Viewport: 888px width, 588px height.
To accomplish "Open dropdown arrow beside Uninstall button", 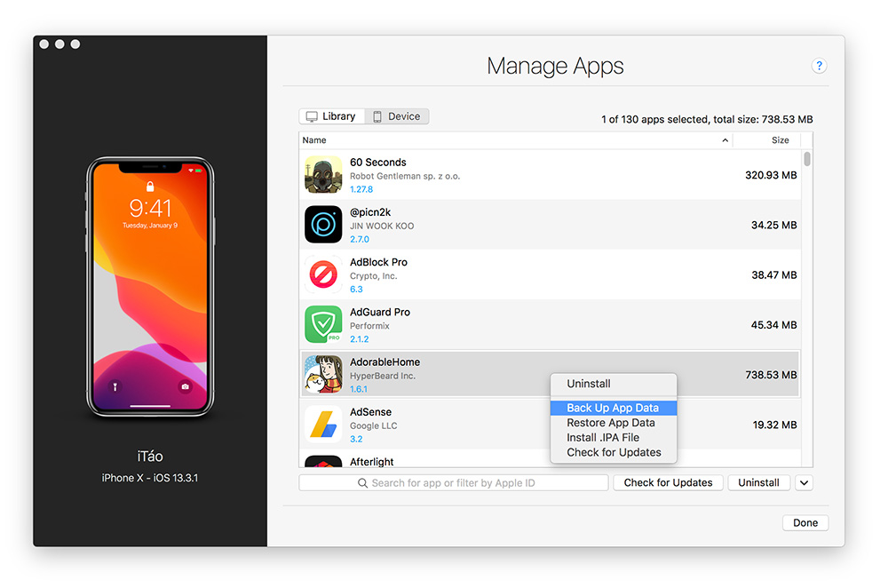I will point(805,482).
